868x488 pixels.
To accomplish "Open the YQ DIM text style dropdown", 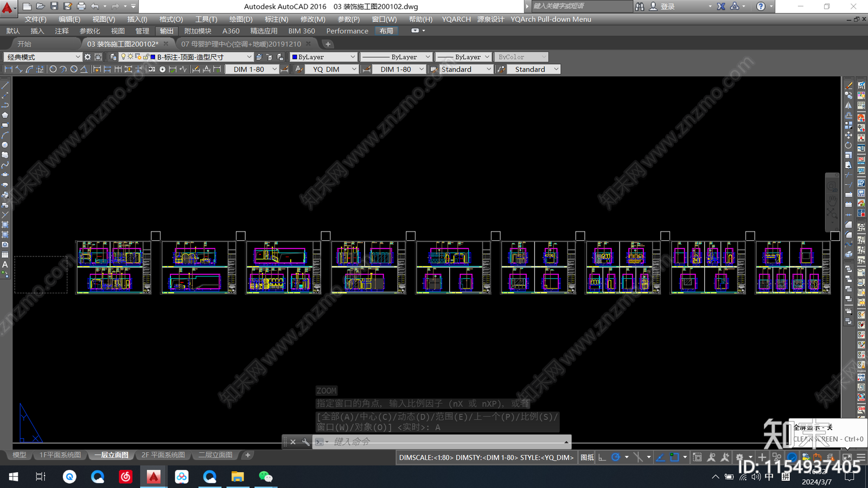I will 332,69.
